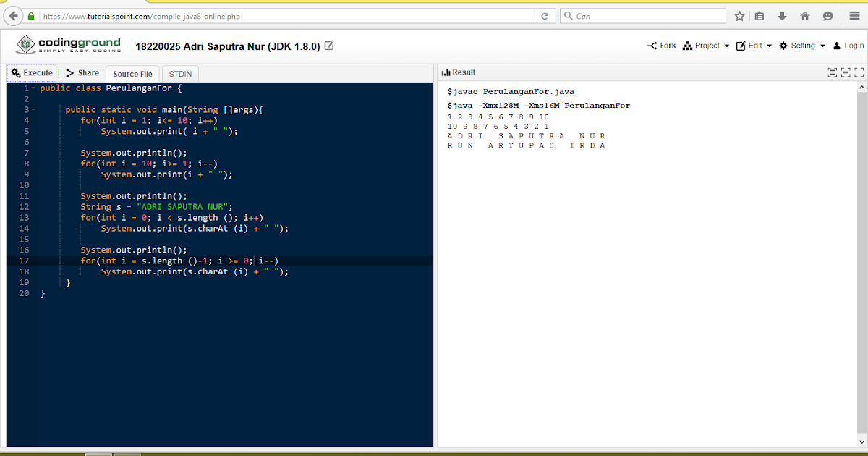This screenshot has height=456, width=868.
Task: Edit the project title with pencil icon
Action: point(329,46)
